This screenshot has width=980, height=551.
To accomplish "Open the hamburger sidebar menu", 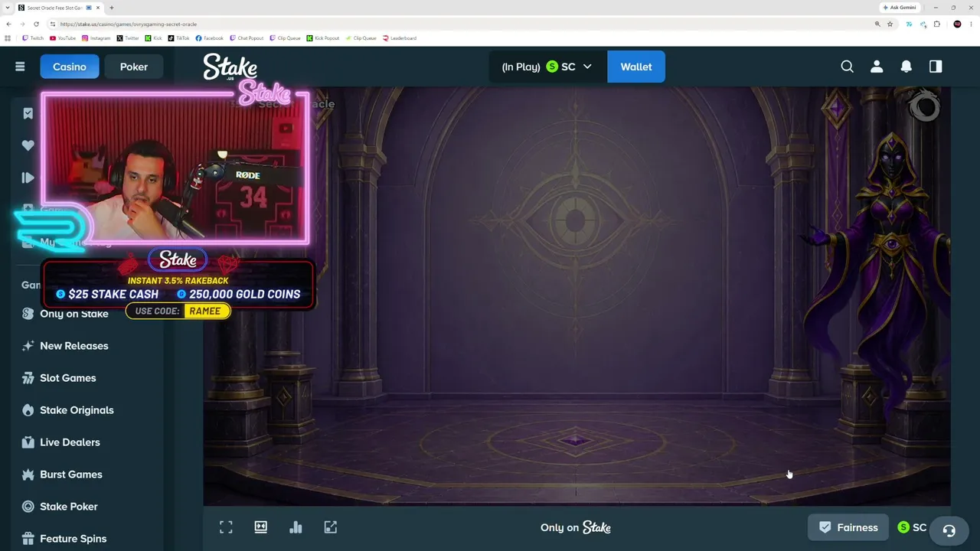I will pos(20,67).
